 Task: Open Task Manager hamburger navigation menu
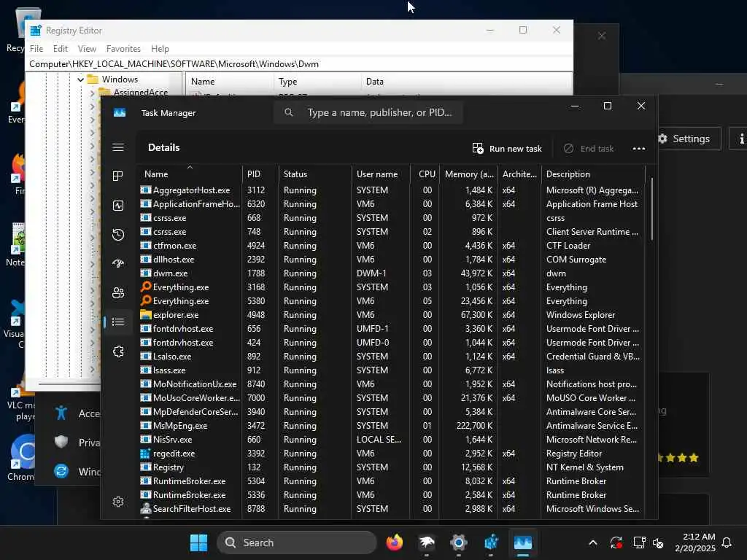(x=118, y=147)
